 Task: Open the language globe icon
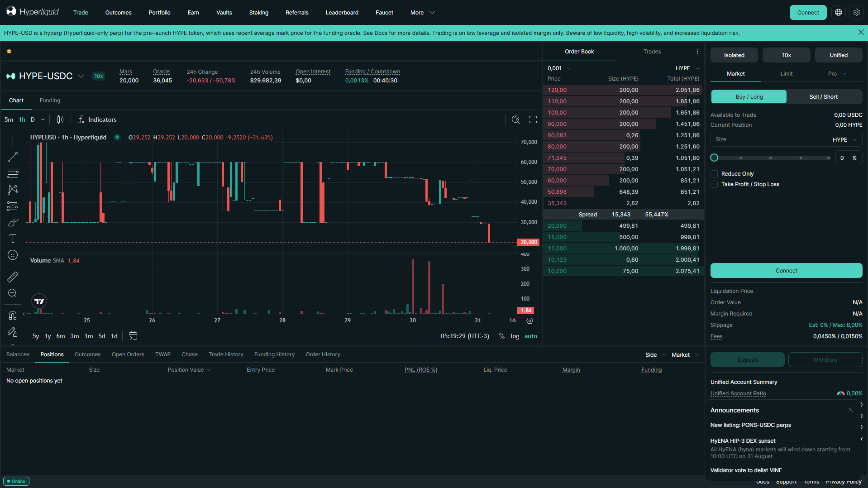click(839, 13)
